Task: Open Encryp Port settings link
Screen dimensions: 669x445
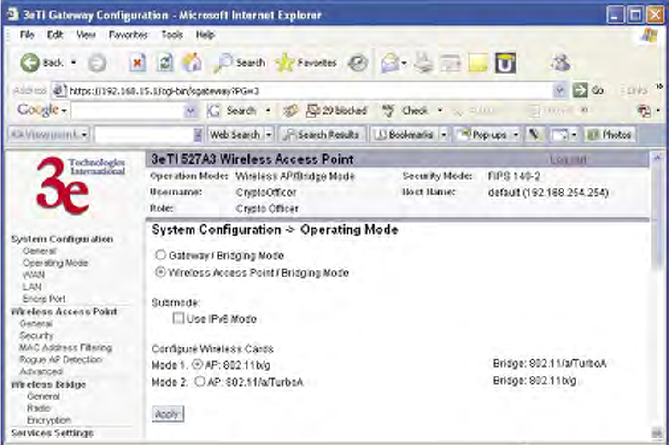Action: click(44, 299)
